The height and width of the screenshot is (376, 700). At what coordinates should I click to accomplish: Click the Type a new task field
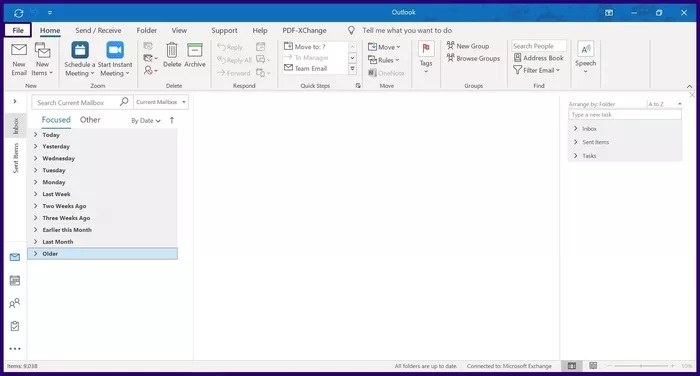625,115
